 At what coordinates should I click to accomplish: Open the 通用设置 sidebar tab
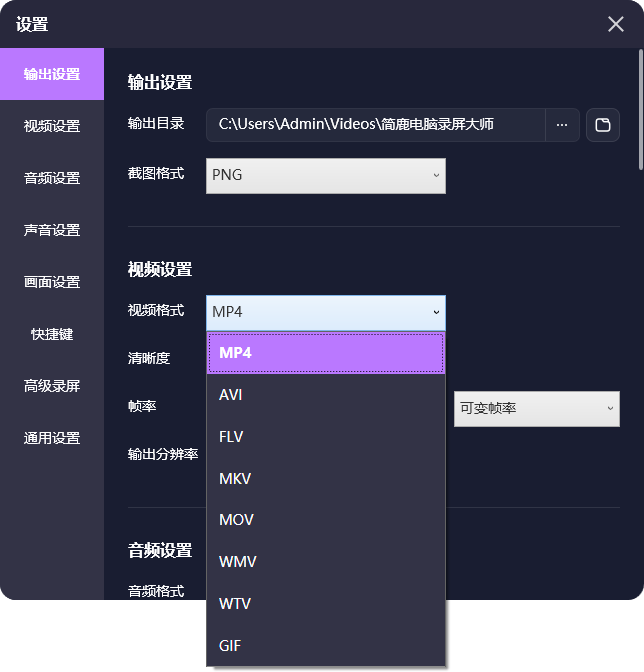coord(52,438)
